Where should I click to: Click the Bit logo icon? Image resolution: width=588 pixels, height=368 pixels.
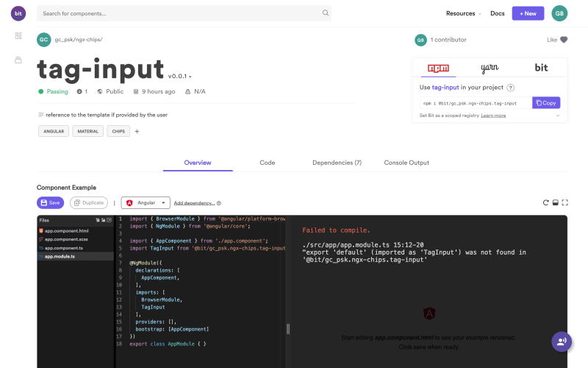click(x=18, y=13)
